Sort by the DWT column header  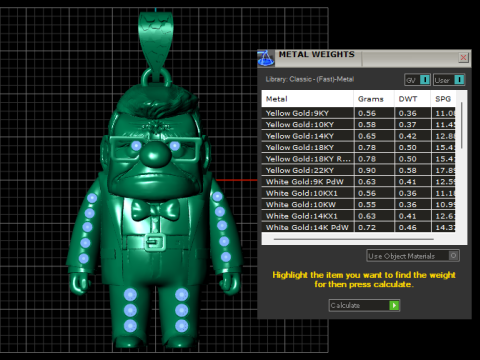[x=413, y=99]
